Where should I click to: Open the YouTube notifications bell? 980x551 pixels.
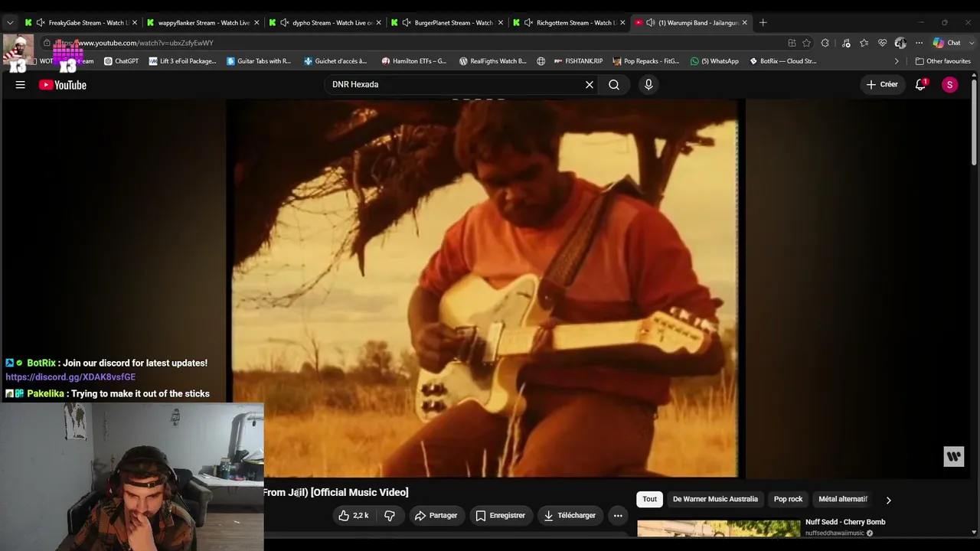pos(921,85)
